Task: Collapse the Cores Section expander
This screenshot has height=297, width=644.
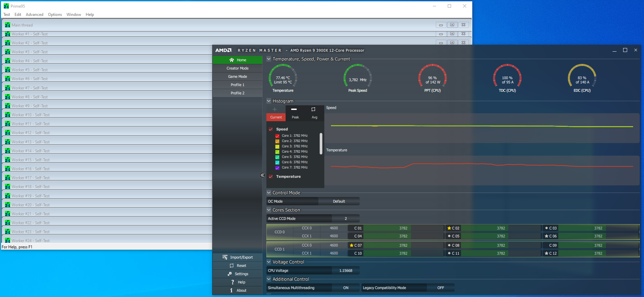Action: click(x=269, y=210)
